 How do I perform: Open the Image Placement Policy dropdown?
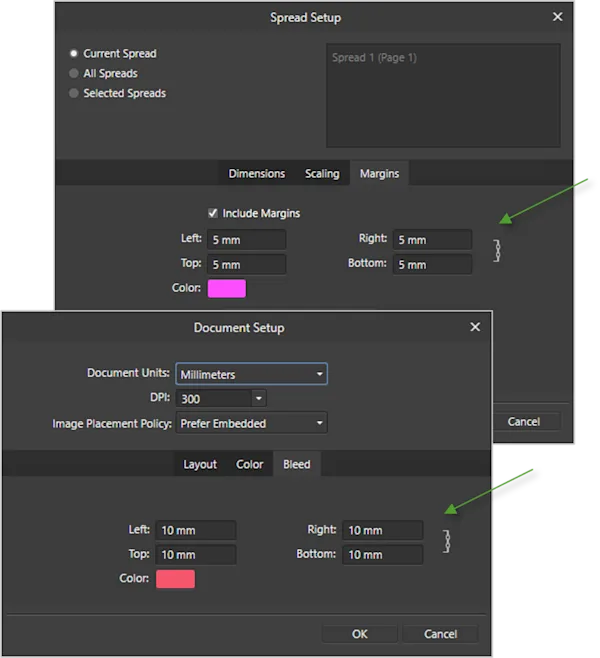pos(251,423)
